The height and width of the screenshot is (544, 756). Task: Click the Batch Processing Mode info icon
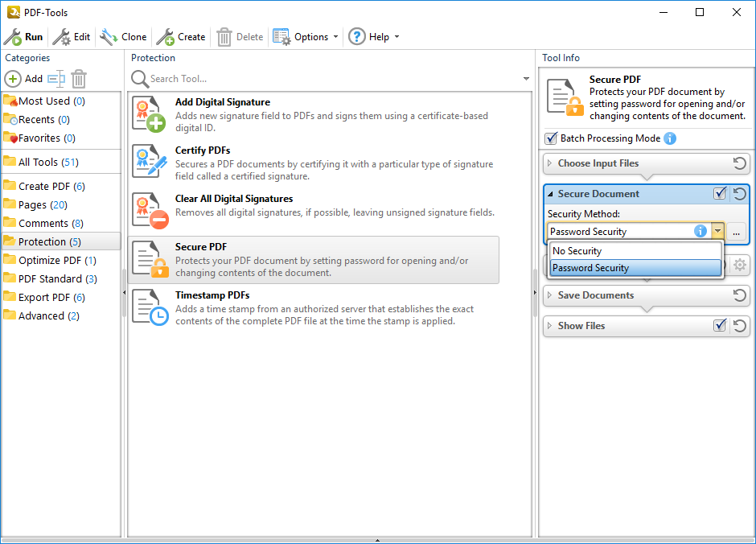[670, 138]
